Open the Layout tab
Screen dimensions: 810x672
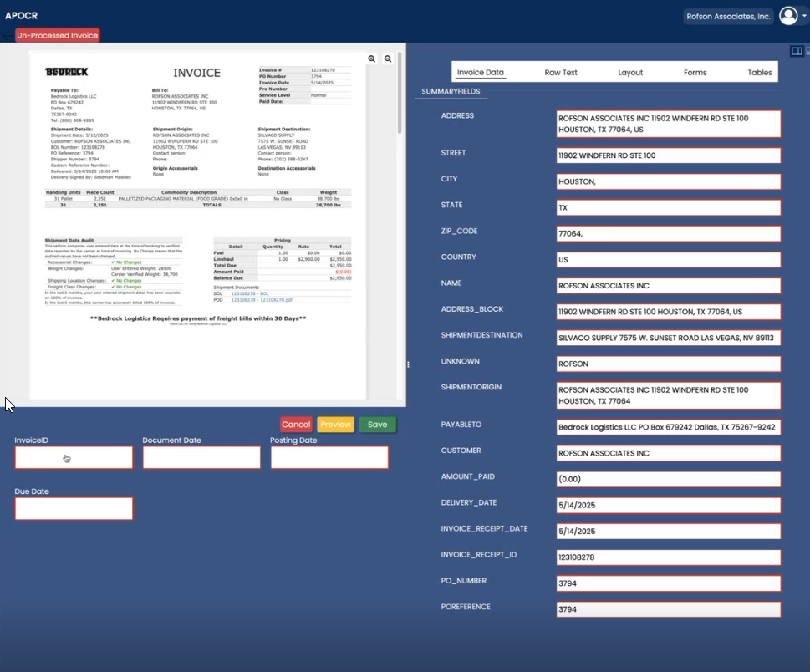630,73
